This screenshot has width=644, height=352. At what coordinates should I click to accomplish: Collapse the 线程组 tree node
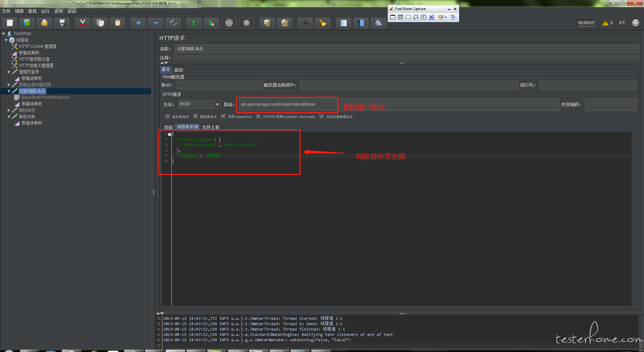click(6, 40)
